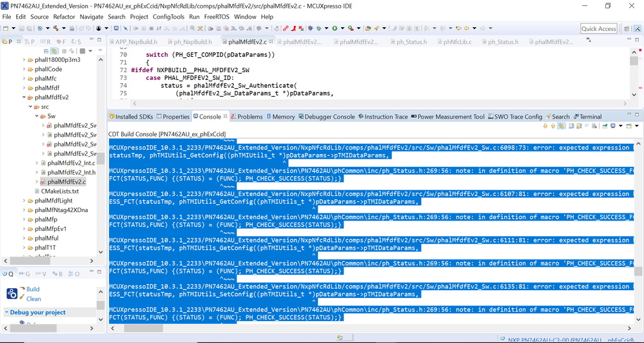
Task: Maximize the Console panel view
Action: click(x=637, y=115)
